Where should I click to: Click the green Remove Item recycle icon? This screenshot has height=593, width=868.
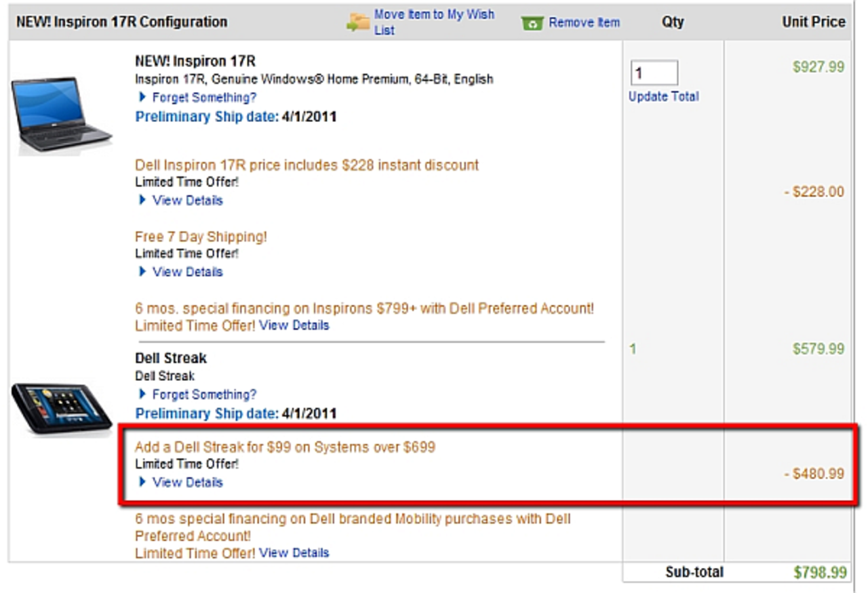click(532, 23)
